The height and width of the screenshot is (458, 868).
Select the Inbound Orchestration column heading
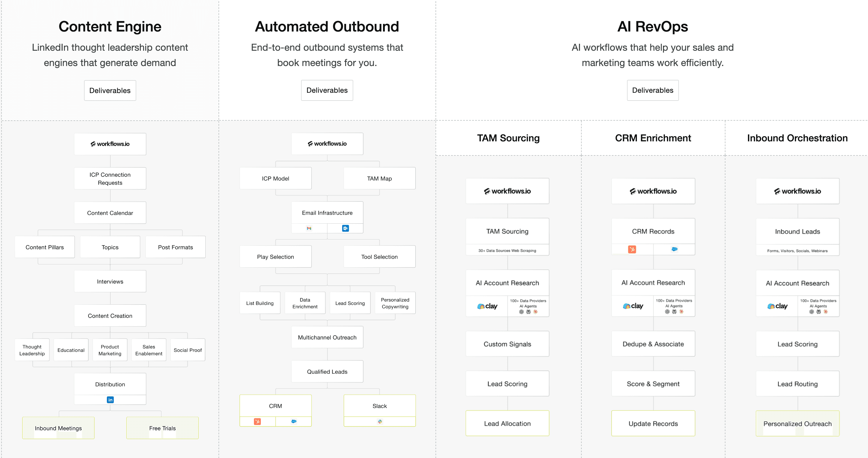coord(797,138)
